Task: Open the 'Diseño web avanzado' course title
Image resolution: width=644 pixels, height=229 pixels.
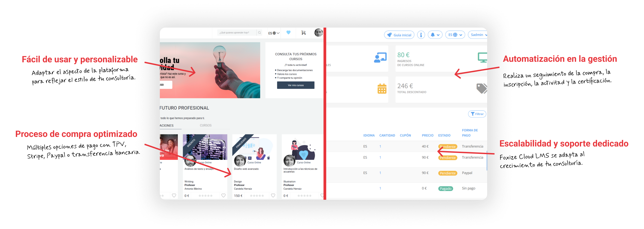Action: coord(246,169)
